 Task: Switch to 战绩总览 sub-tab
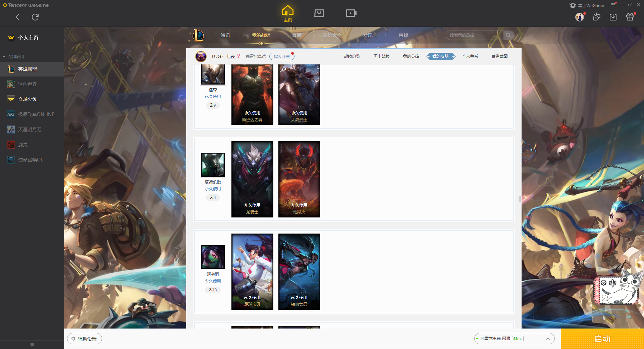(352, 56)
